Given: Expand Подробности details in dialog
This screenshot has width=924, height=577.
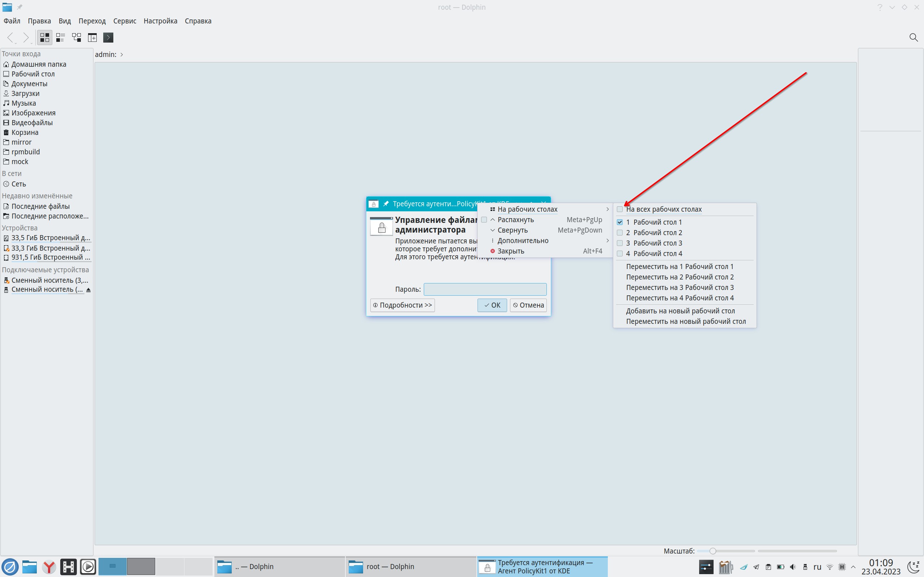Looking at the screenshot, I should pos(402,305).
